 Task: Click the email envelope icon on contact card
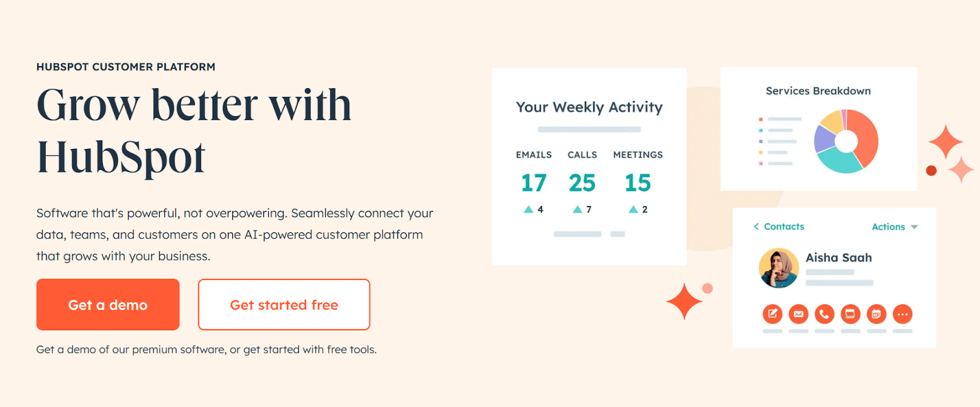798,314
